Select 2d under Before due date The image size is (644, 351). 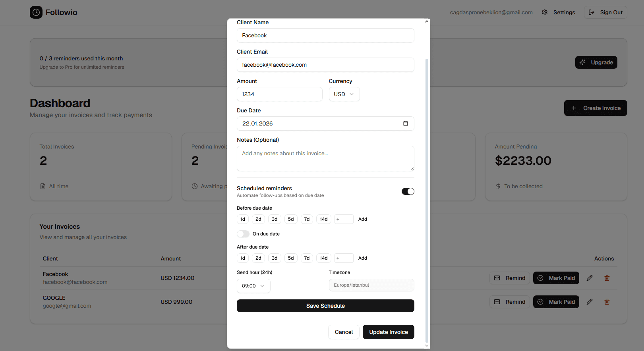click(x=258, y=219)
